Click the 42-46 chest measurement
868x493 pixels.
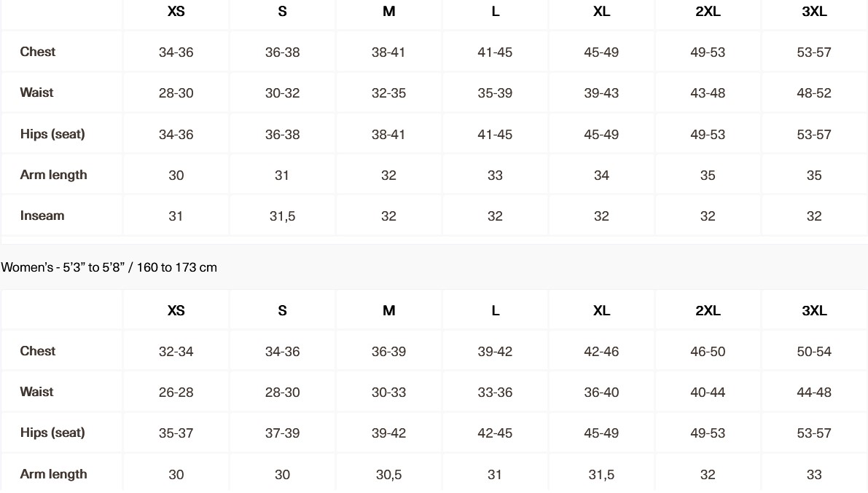click(601, 352)
